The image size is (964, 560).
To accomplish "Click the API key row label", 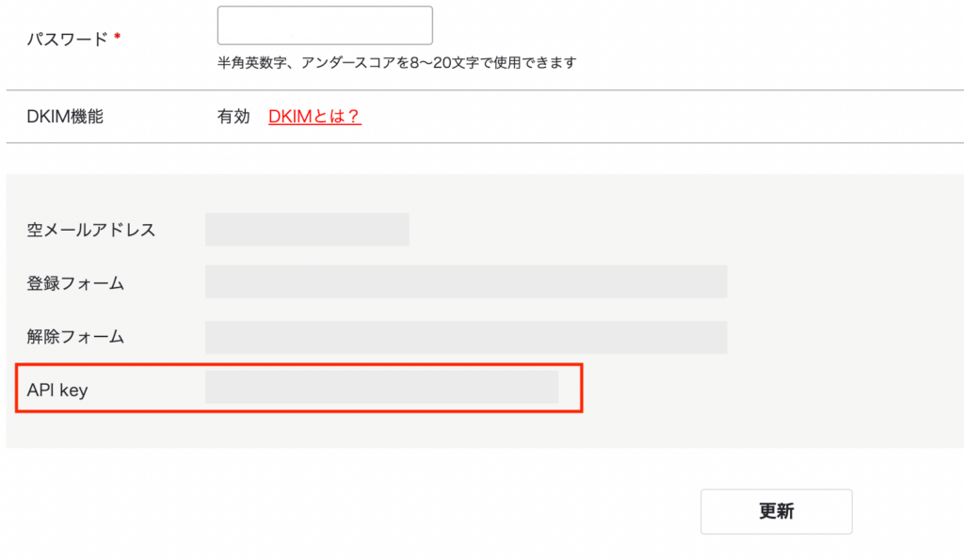I will pyautogui.click(x=56, y=390).
